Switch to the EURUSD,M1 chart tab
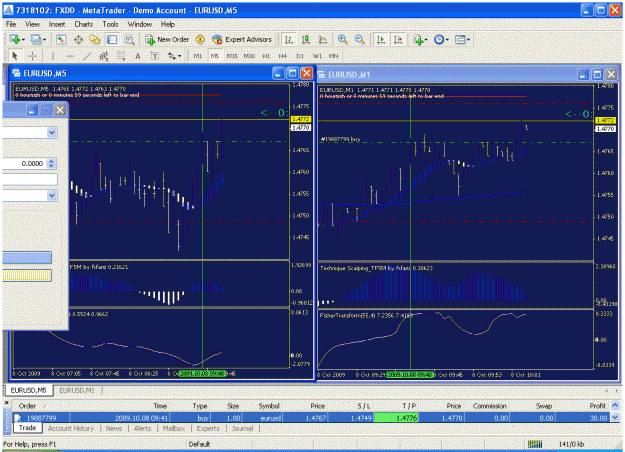The height and width of the screenshot is (452, 625). [77, 390]
